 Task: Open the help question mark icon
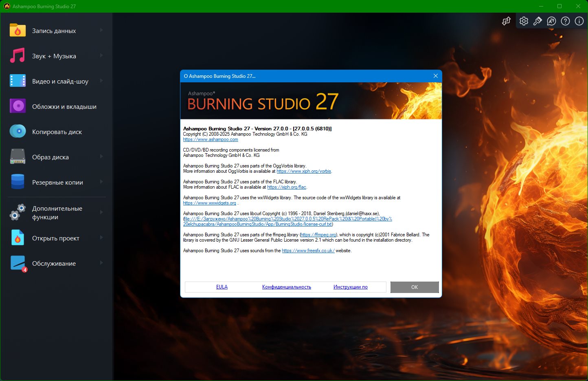[565, 21]
